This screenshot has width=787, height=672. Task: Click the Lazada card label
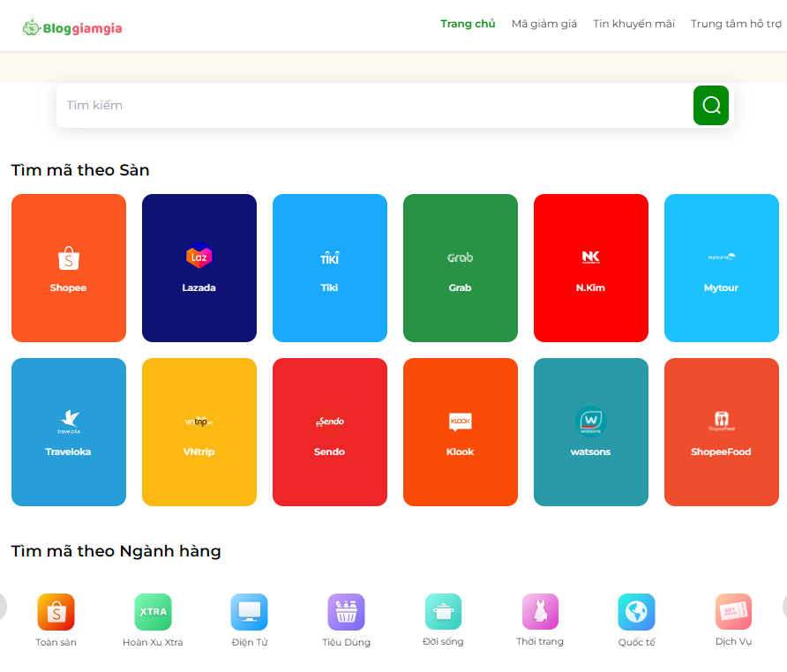(199, 287)
